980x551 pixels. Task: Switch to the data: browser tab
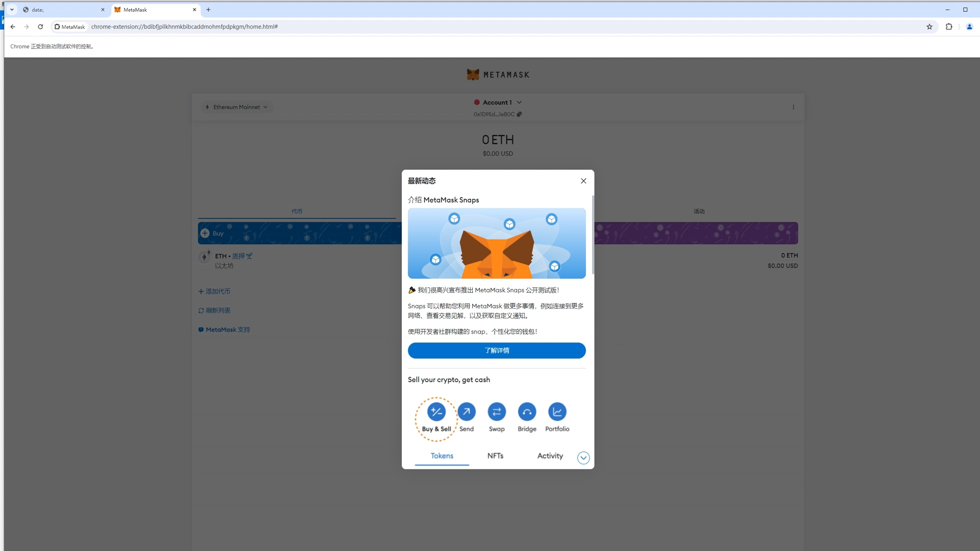(x=62, y=10)
